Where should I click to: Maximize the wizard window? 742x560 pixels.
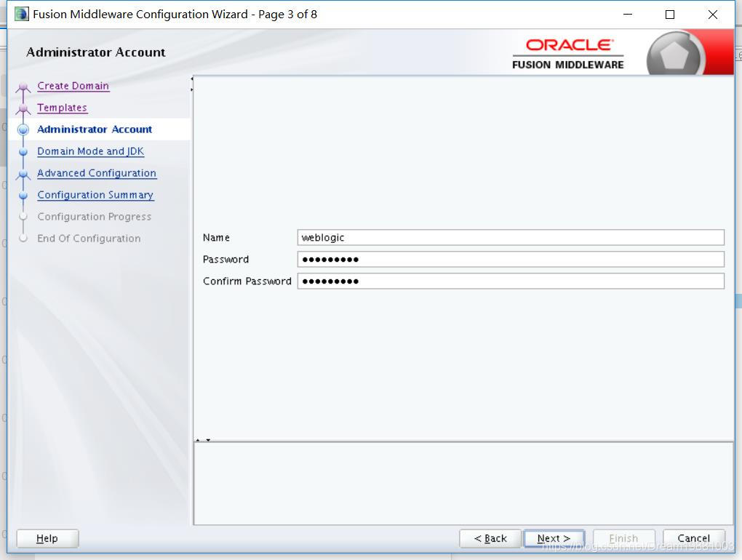click(670, 15)
